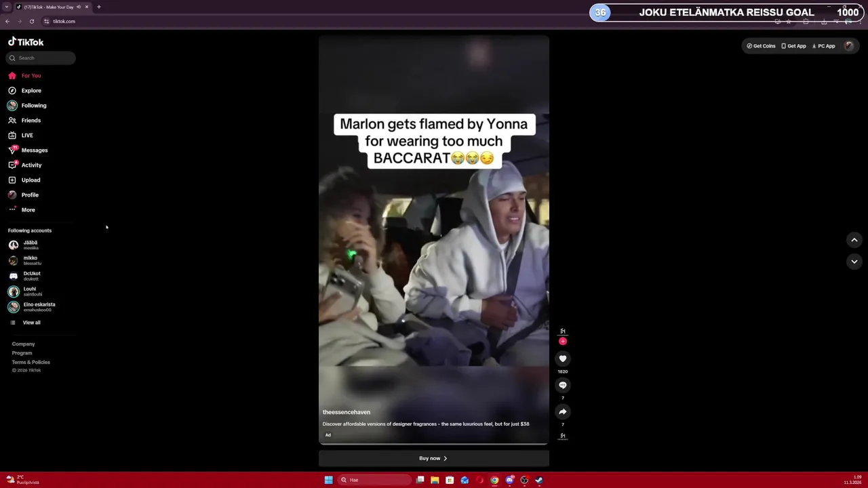Open File Explorer from taskbar
Image resolution: width=868 pixels, height=488 pixels.
click(435, 480)
